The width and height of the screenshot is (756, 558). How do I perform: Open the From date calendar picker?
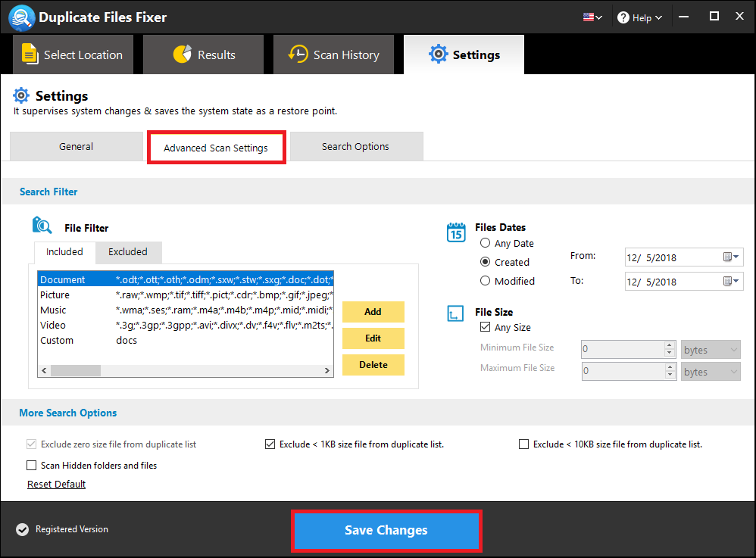click(x=731, y=257)
